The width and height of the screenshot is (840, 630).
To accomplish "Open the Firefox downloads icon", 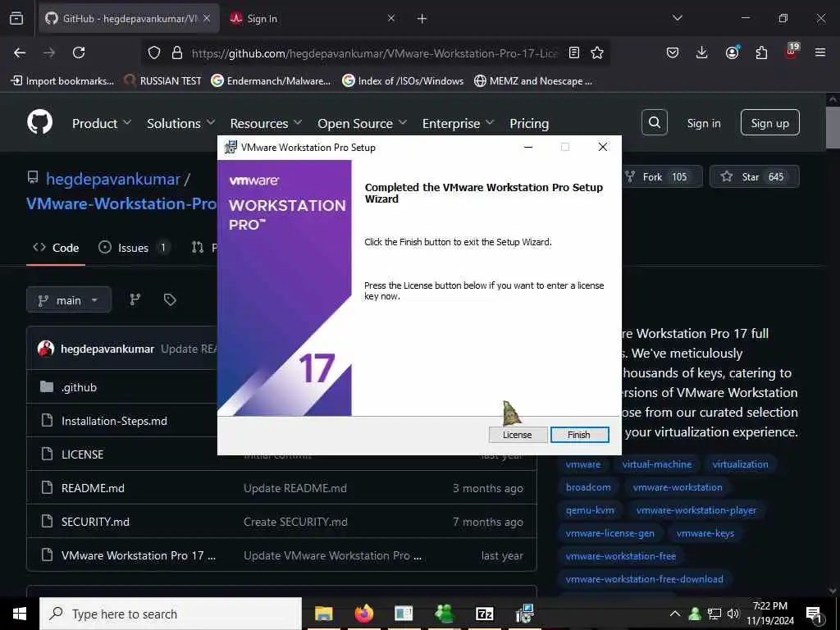I will pyautogui.click(x=702, y=52).
